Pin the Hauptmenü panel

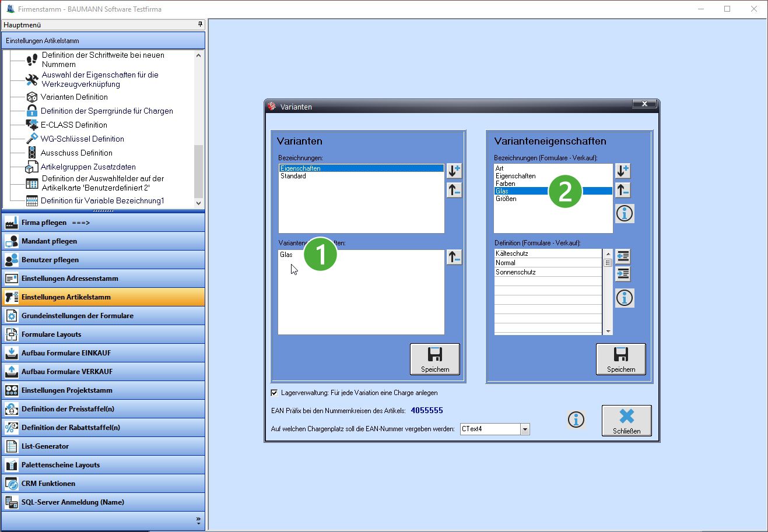pyautogui.click(x=200, y=24)
